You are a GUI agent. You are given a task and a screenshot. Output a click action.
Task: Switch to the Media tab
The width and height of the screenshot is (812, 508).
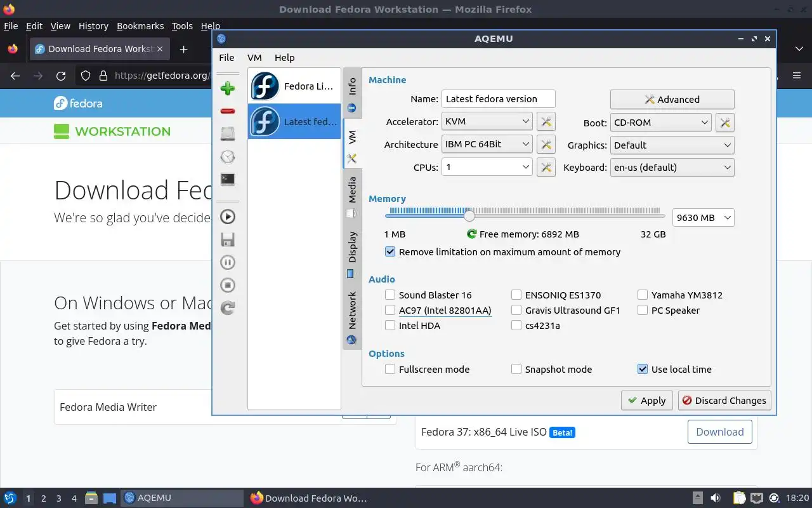pyautogui.click(x=352, y=197)
